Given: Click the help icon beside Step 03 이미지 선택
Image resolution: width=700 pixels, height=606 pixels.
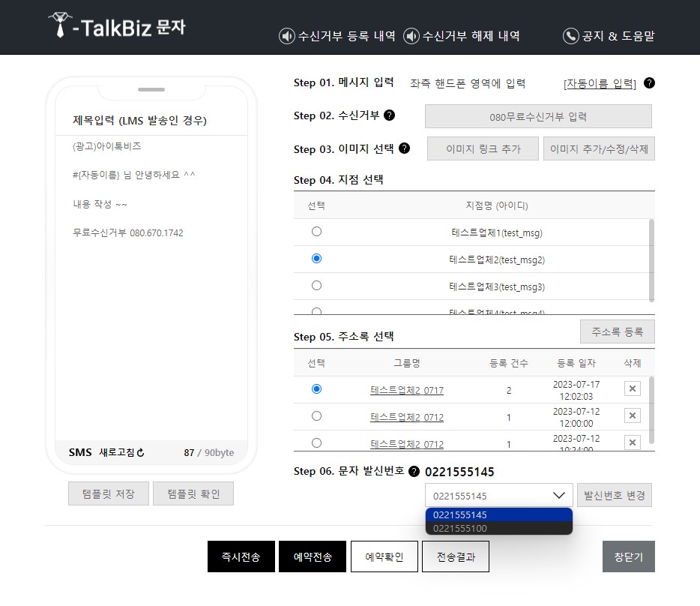Looking at the screenshot, I should (x=405, y=148).
